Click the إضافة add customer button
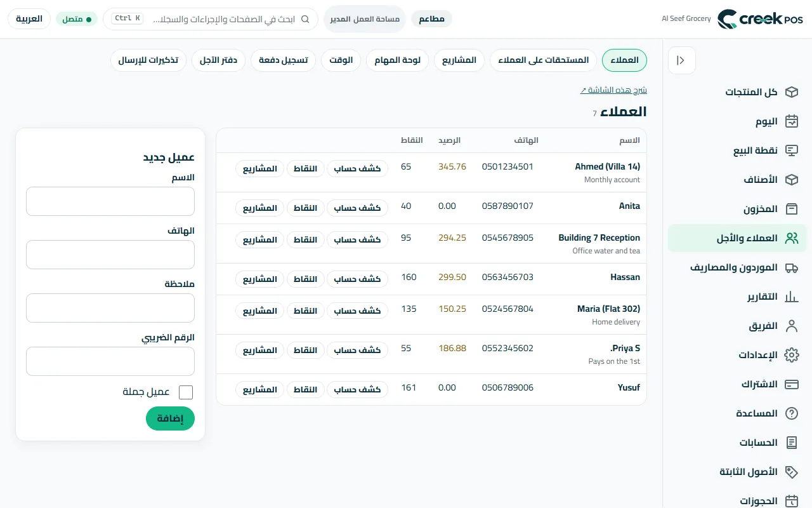Image resolution: width=812 pixels, height=508 pixels. tap(170, 418)
